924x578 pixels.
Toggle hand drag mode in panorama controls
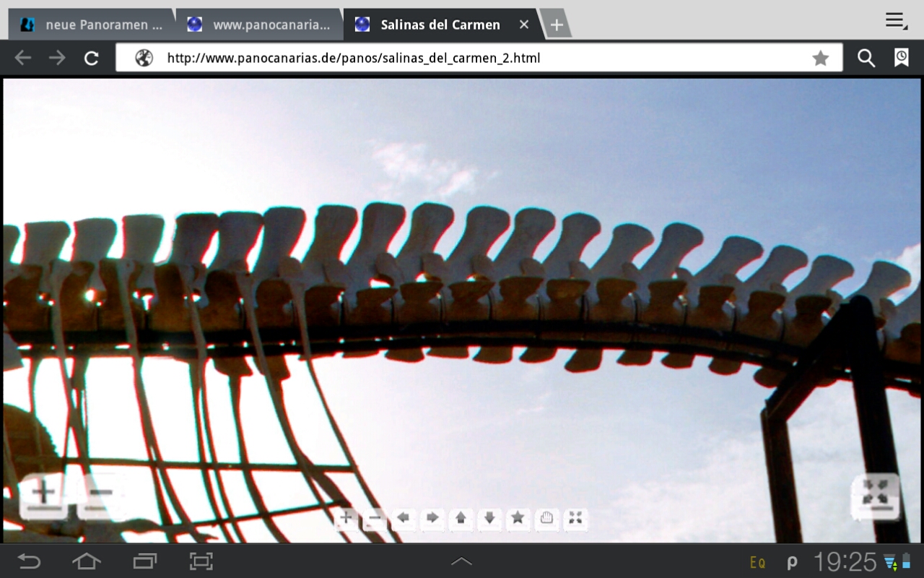tap(546, 518)
